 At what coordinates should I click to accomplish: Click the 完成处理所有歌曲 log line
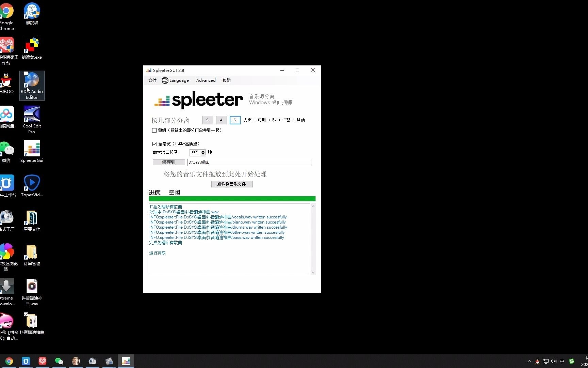click(165, 243)
